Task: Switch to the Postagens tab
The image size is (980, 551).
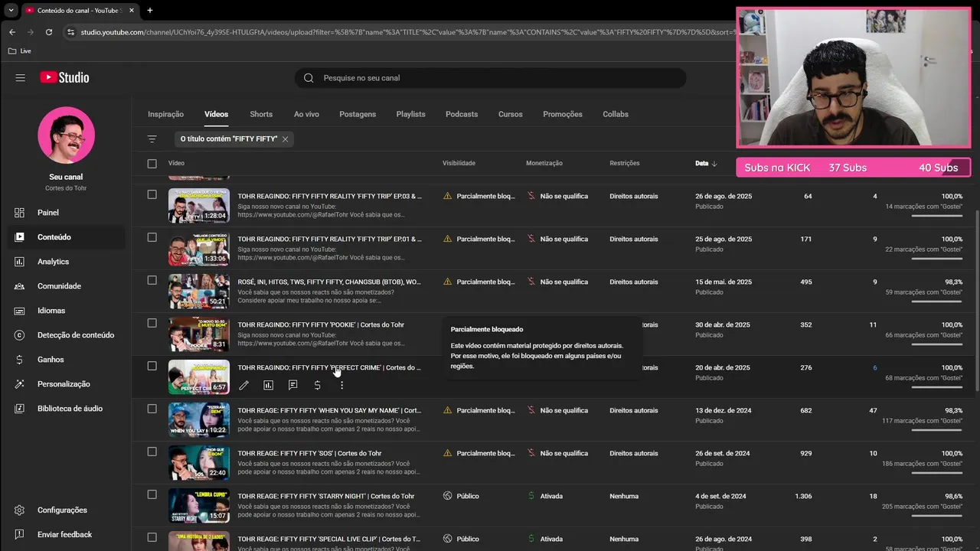Action: pos(358,114)
